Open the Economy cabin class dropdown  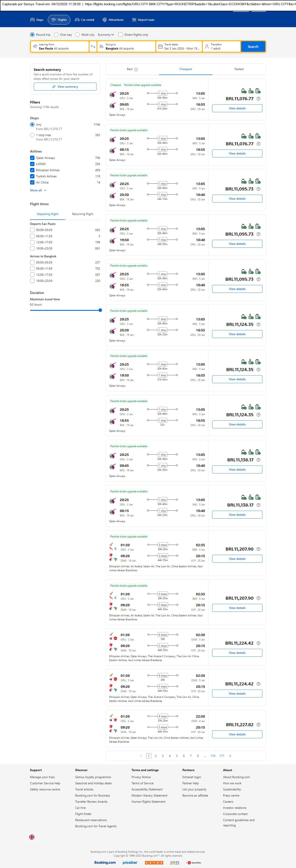click(106, 35)
